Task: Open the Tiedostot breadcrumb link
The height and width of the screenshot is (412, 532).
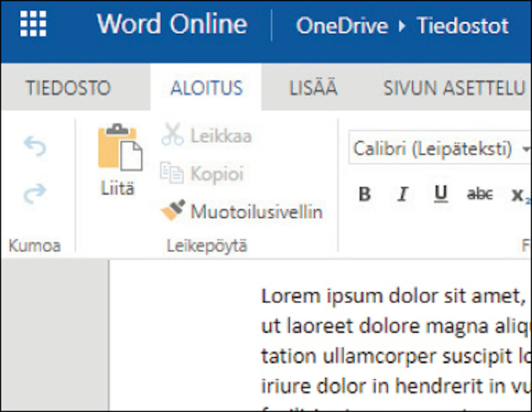Action: (463, 26)
